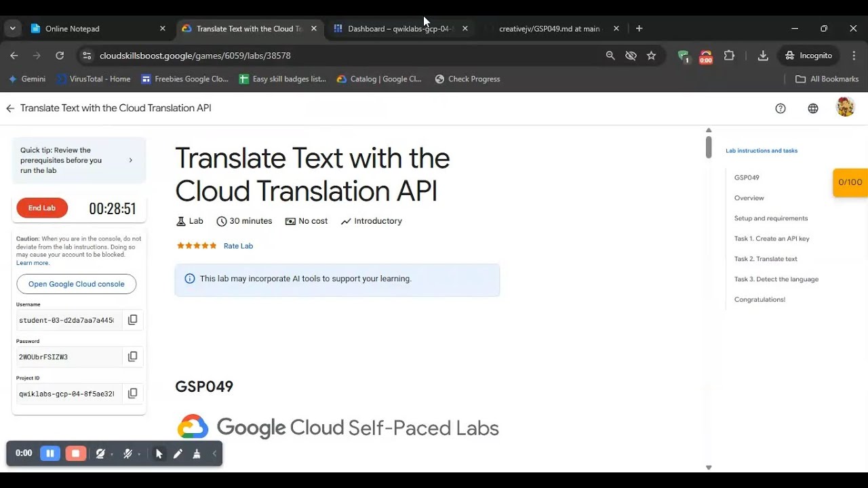Open the Check Progress bookmark

coord(468,79)
